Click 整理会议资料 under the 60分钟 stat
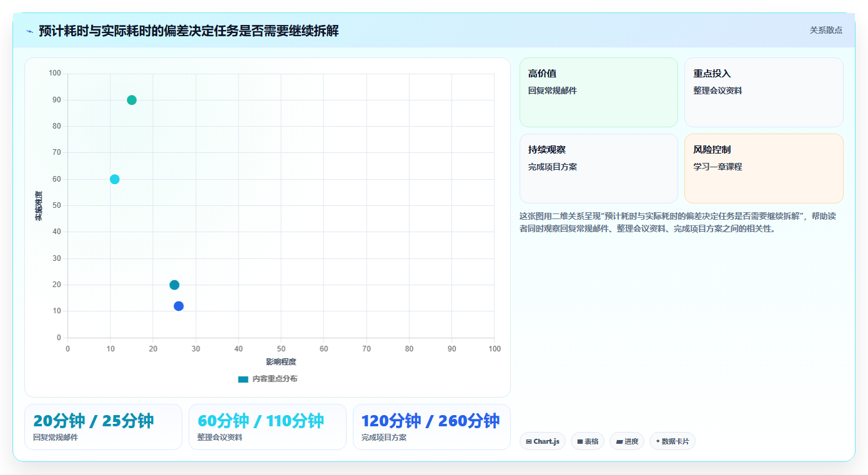The image size is (868, 475). (220, 438)
